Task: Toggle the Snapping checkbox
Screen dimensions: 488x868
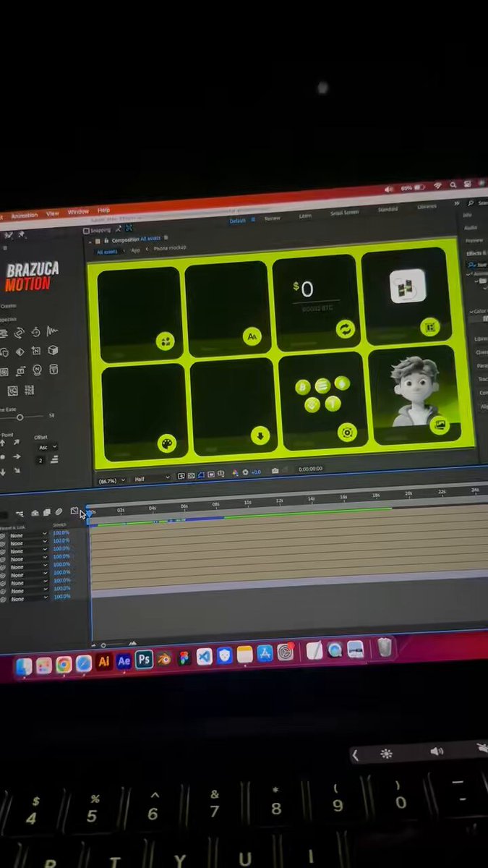Action: point(86,231)
